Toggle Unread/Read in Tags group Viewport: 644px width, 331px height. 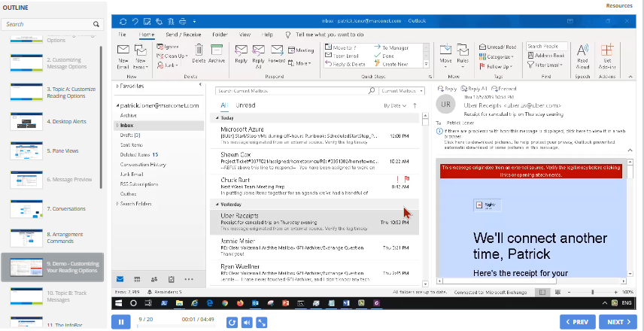(497, 47)
